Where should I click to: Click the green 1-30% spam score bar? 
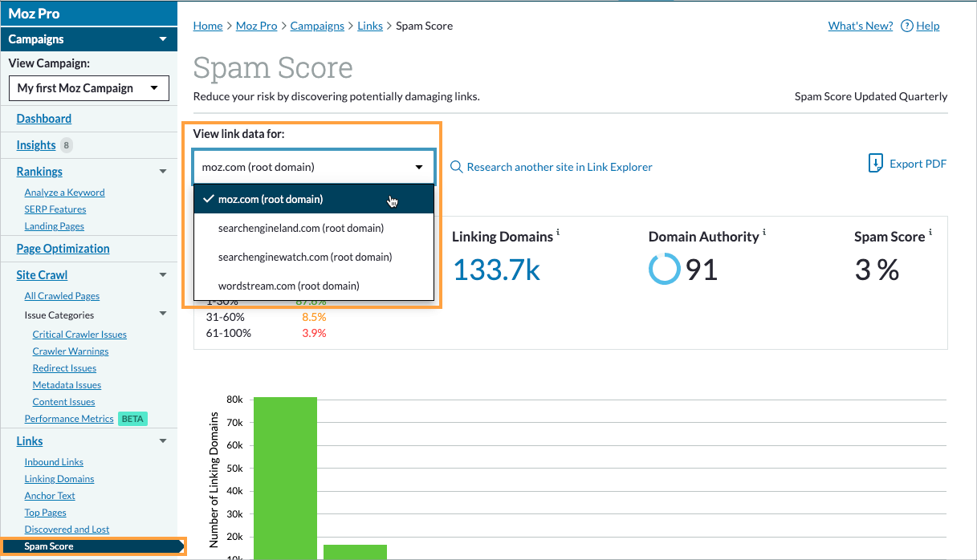coord(285,477)
